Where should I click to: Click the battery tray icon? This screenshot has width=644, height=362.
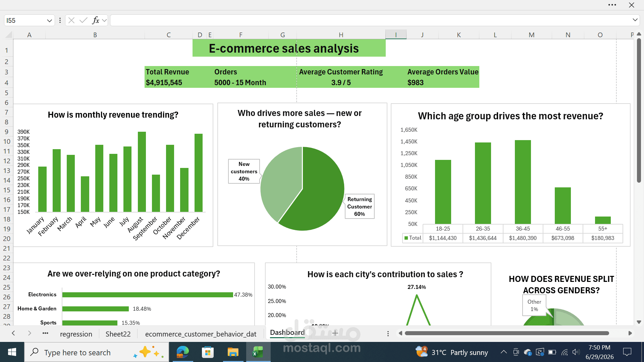coord(552,352)
